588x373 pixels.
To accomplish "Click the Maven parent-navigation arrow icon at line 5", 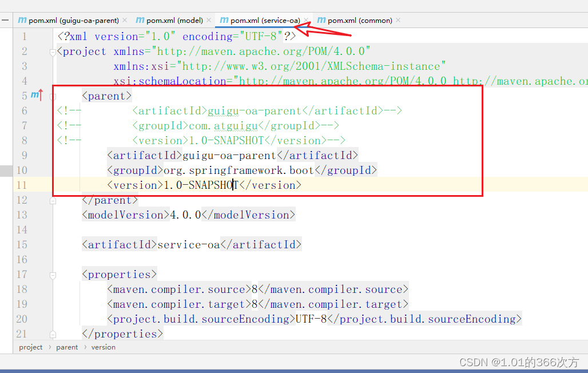I will pos(36,96).
